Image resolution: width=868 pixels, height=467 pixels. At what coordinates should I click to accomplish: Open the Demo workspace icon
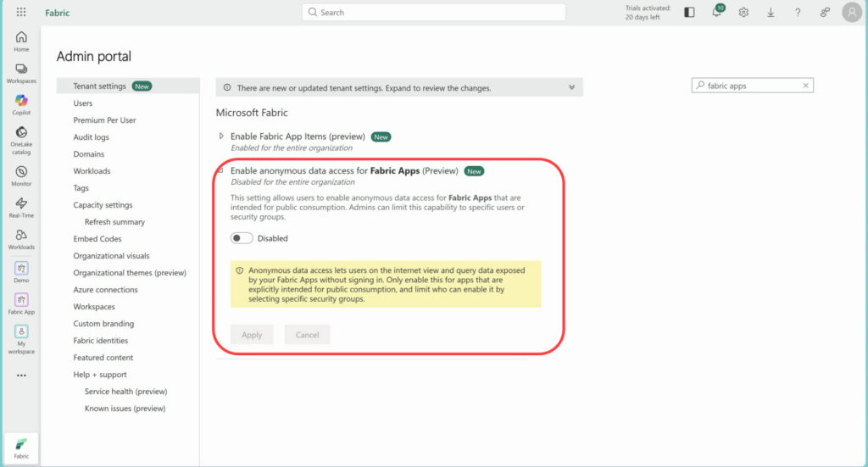21,272
